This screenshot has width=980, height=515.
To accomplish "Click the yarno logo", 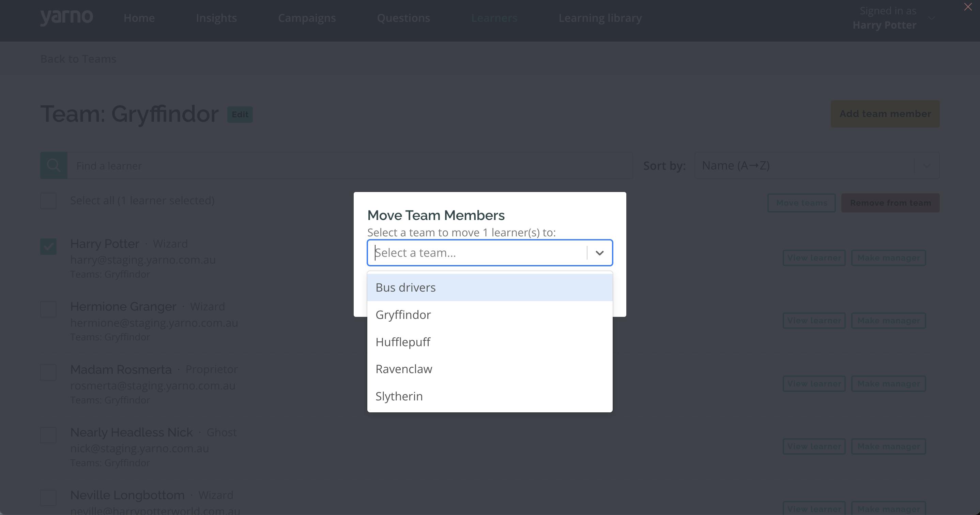I will click(66, 17).
